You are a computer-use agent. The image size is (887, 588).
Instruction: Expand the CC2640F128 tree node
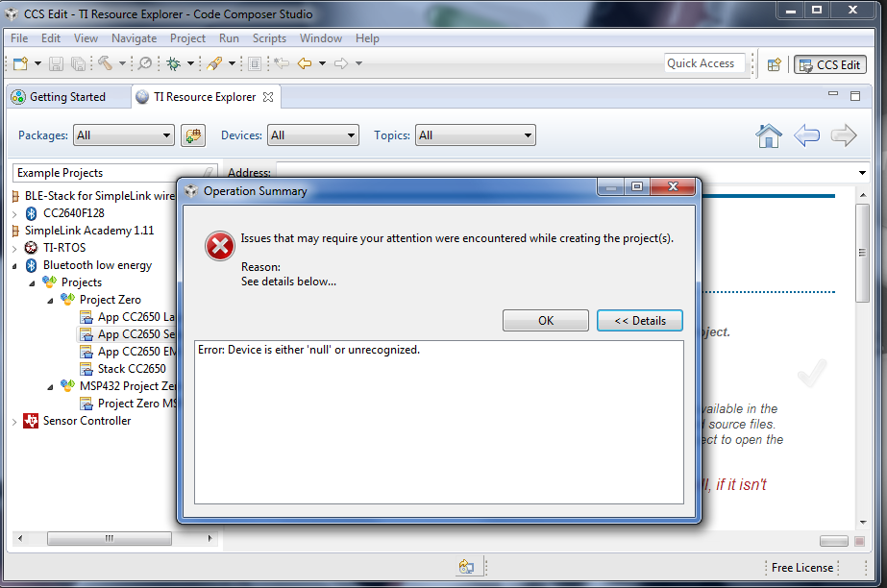14,214
